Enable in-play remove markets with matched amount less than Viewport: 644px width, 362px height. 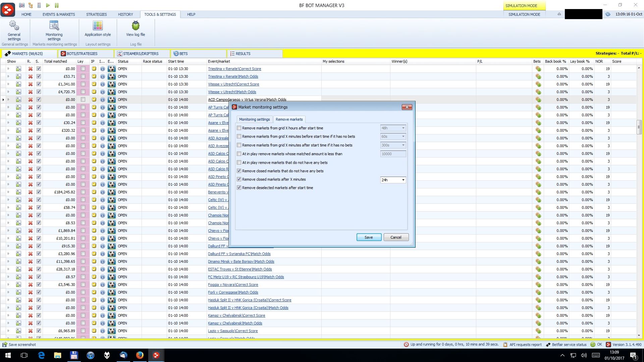point(239,154)
